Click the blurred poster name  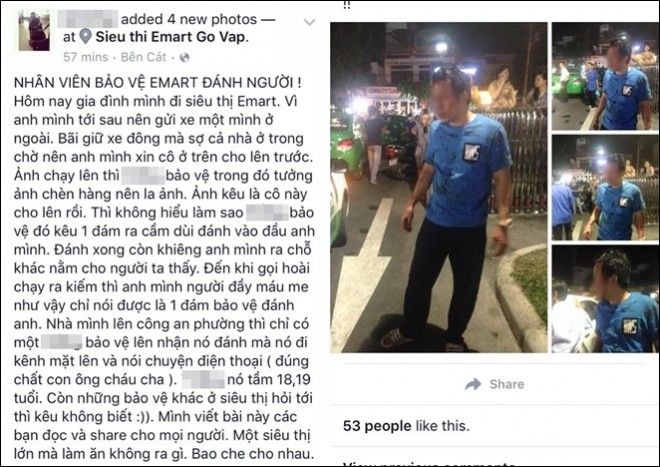(x=88, y=19)
